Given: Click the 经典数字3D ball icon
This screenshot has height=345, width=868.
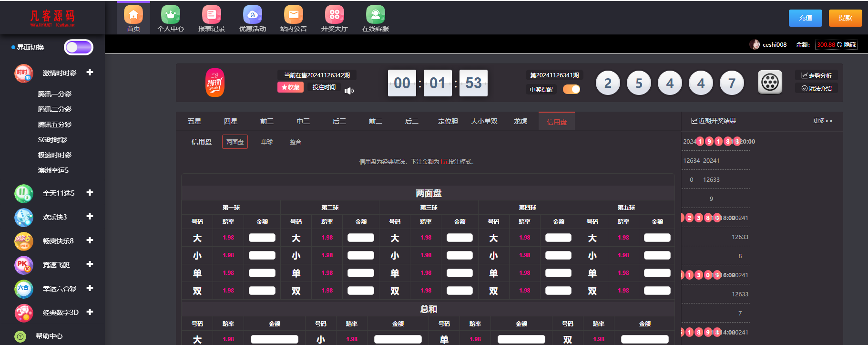Looking at the screenshot, I should click(23, 313).
